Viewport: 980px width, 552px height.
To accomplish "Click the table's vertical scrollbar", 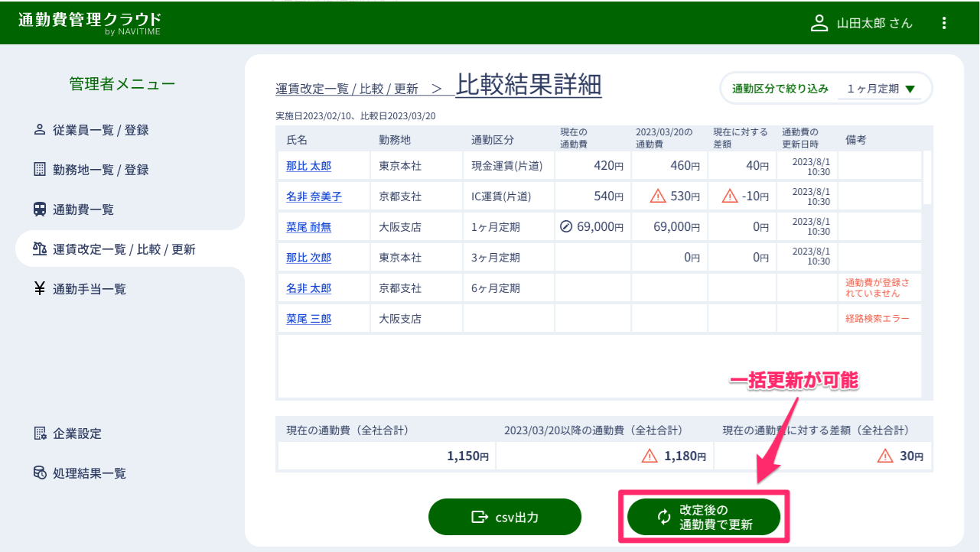I will [927, 177].
